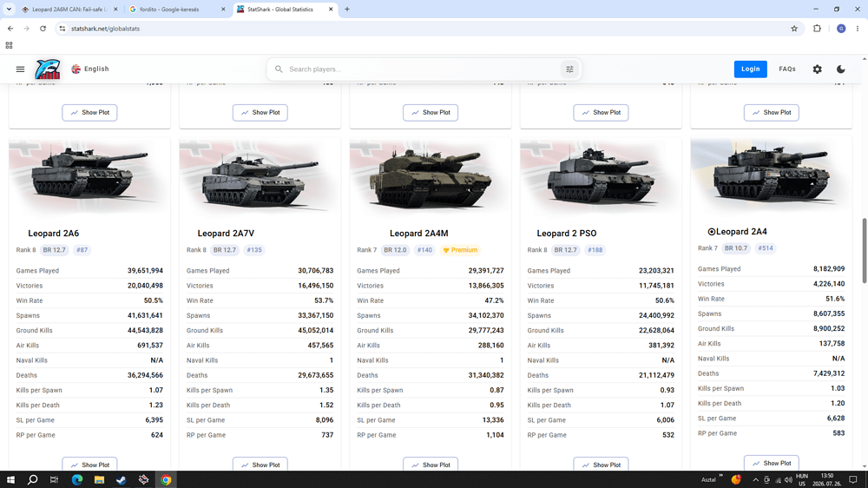The height and width of the screenshot is (488, 868).
Task: Open a new browser tab
Action: coord(347,10)
